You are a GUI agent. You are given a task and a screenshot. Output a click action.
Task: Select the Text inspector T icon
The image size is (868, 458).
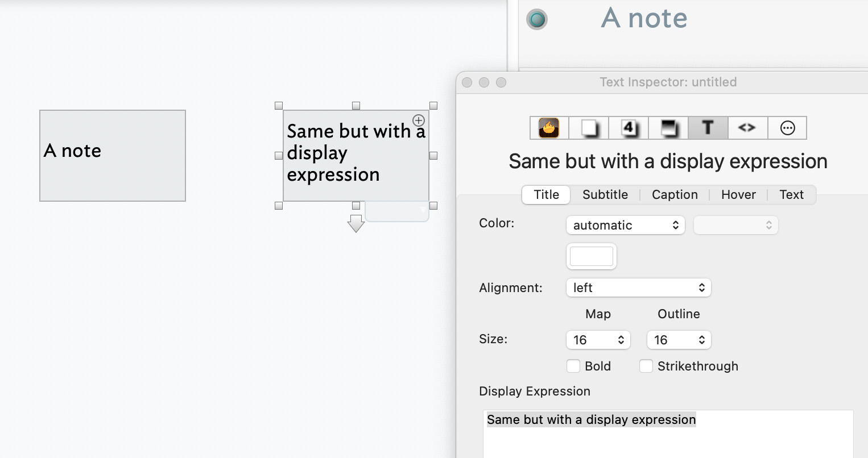tap(708, 128)
